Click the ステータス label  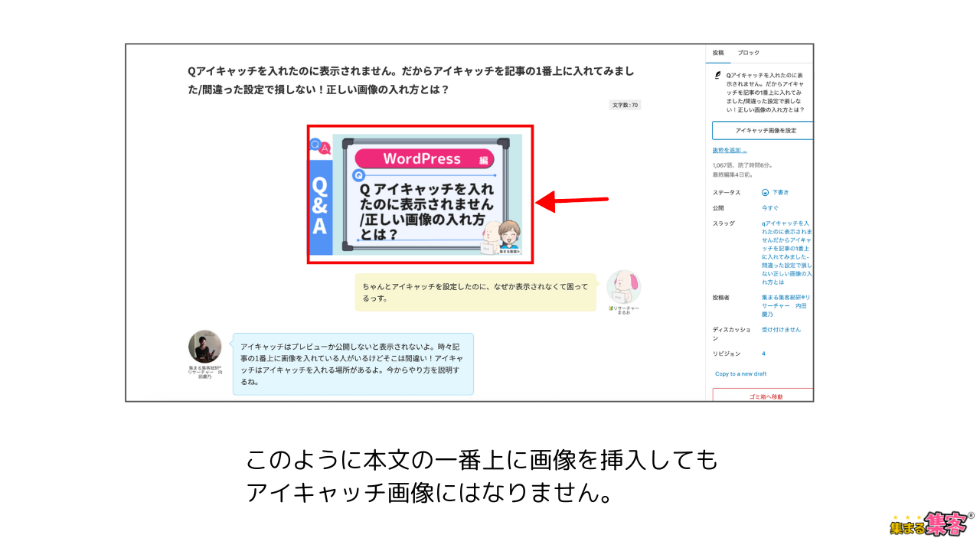(727, 192)
